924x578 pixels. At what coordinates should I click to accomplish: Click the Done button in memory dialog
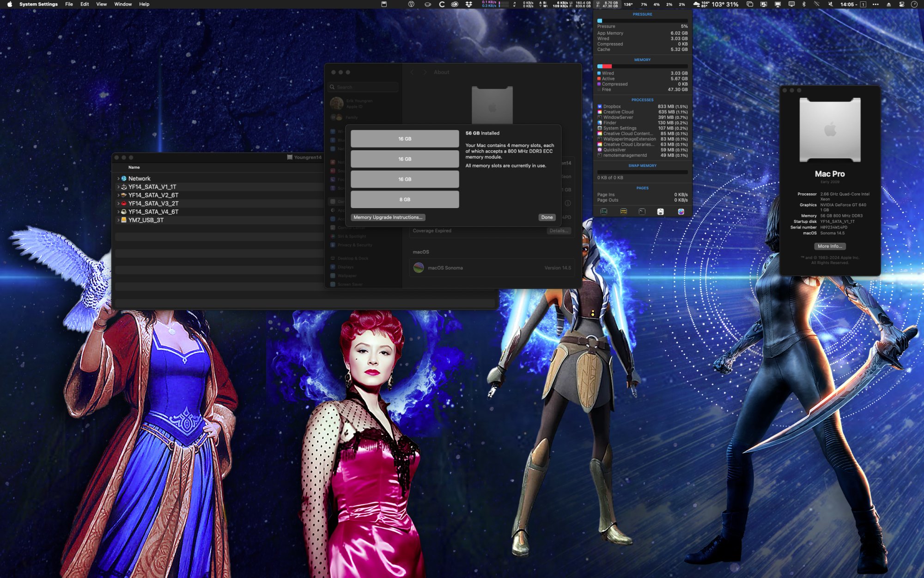pos(547,217)
